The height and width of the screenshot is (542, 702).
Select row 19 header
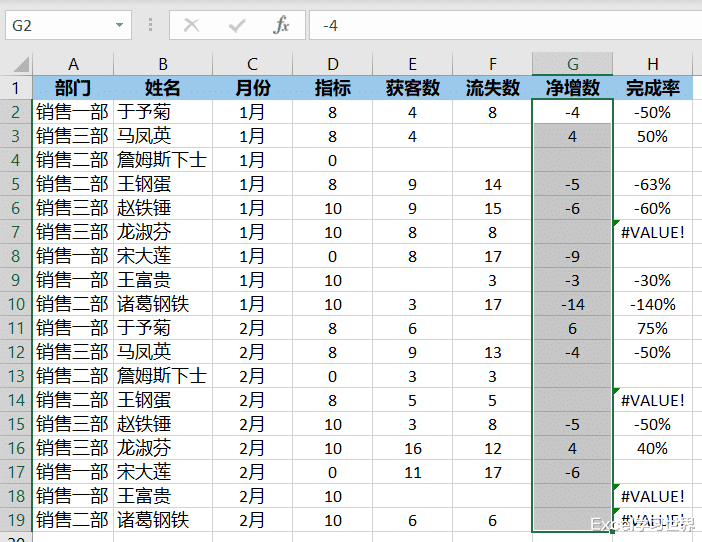[16, 520]
